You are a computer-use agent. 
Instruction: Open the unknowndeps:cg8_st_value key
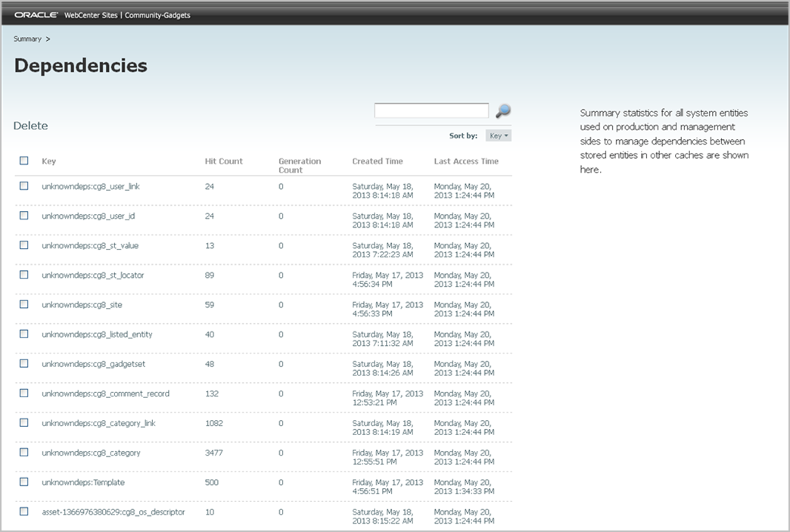click(x=90, y=246)
